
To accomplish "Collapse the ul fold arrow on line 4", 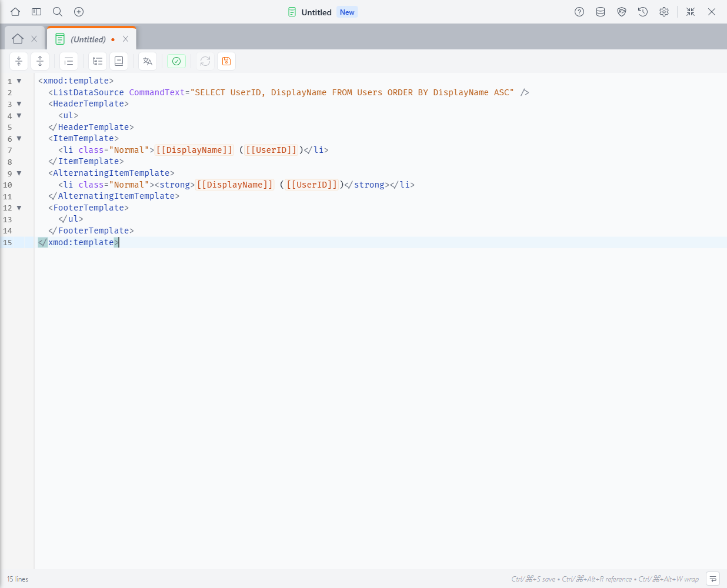I will tap(19, 116).
